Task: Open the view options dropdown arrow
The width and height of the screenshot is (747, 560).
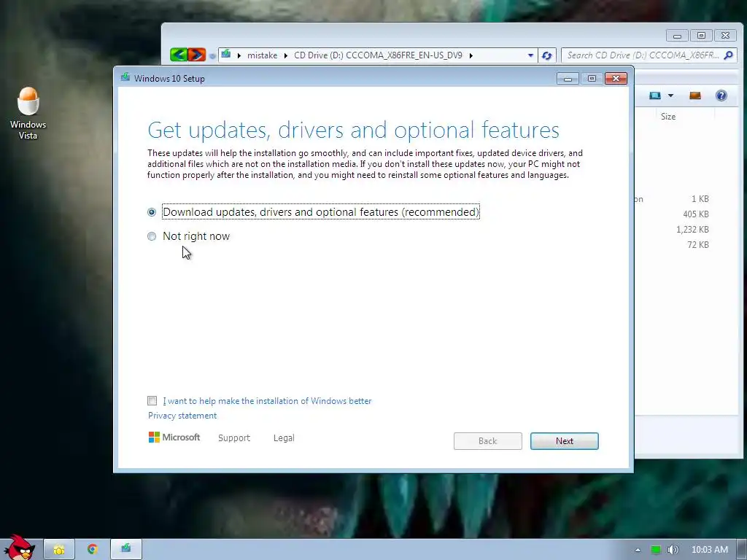Action: pyautogui.click(x=671, y=96)
